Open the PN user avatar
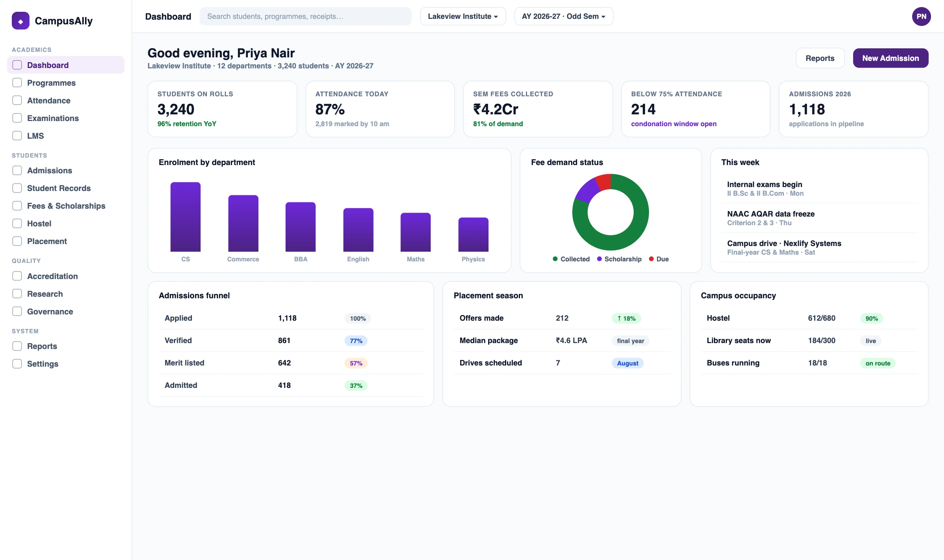 921,17
